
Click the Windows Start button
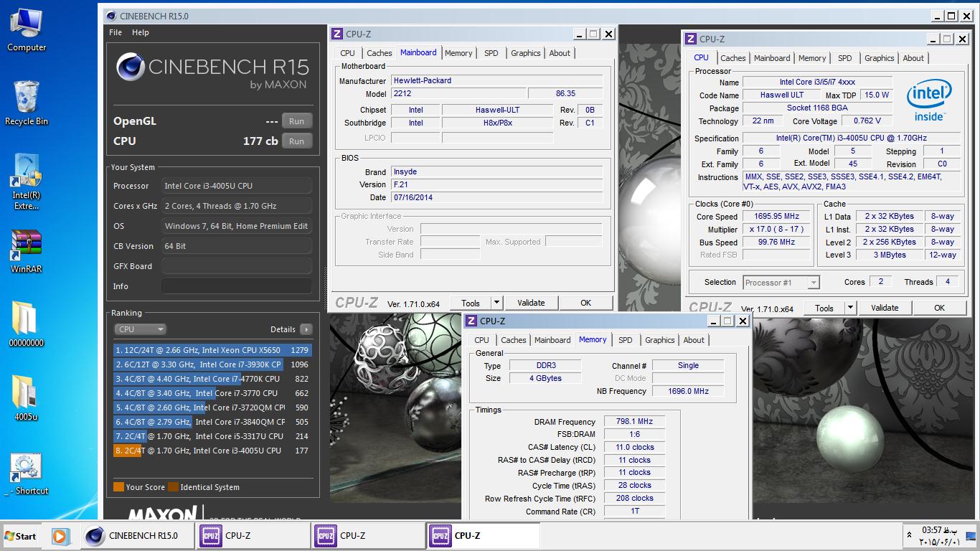point(21,536)
